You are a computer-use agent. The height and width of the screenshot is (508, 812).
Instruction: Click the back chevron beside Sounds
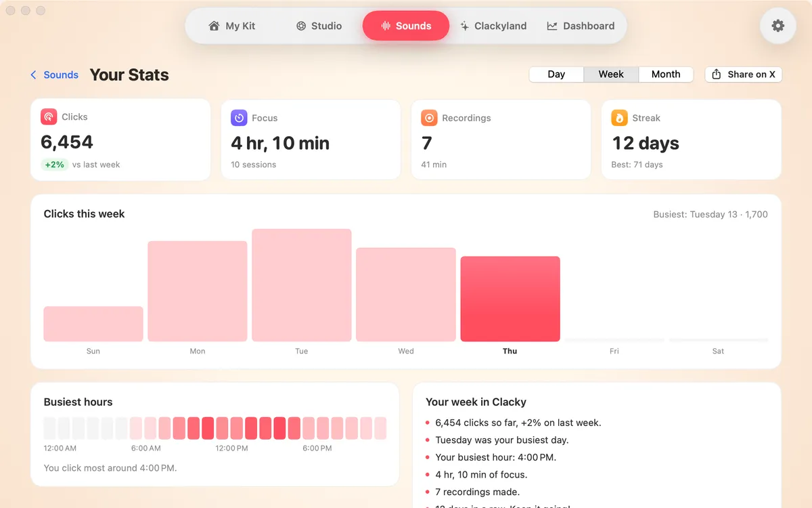click(x=33, y=75)
